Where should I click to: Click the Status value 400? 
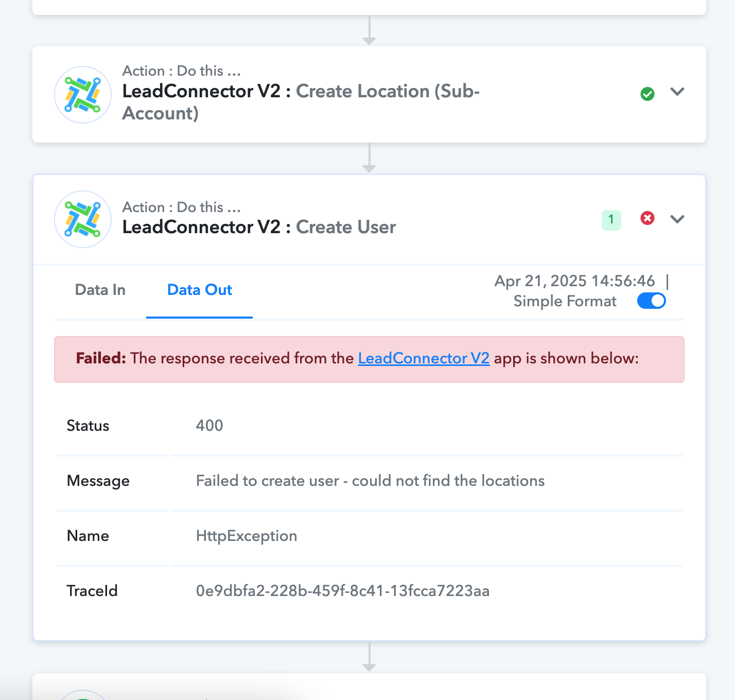point(209,426)
